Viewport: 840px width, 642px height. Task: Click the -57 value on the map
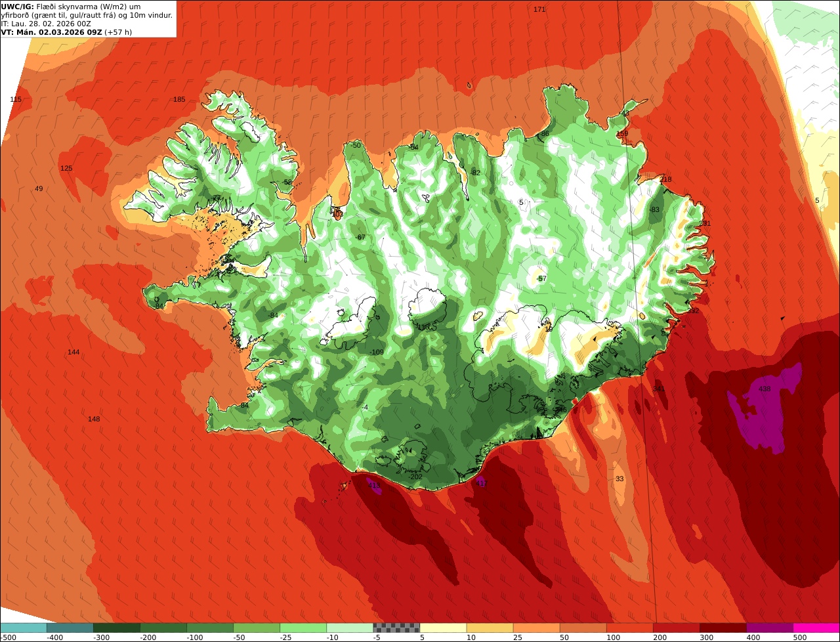click(541, 278)
